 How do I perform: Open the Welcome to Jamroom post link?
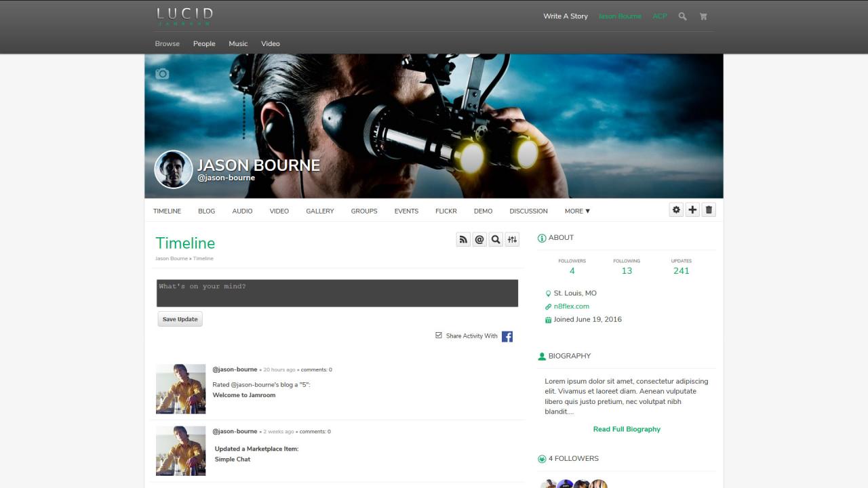pos(244,395)
